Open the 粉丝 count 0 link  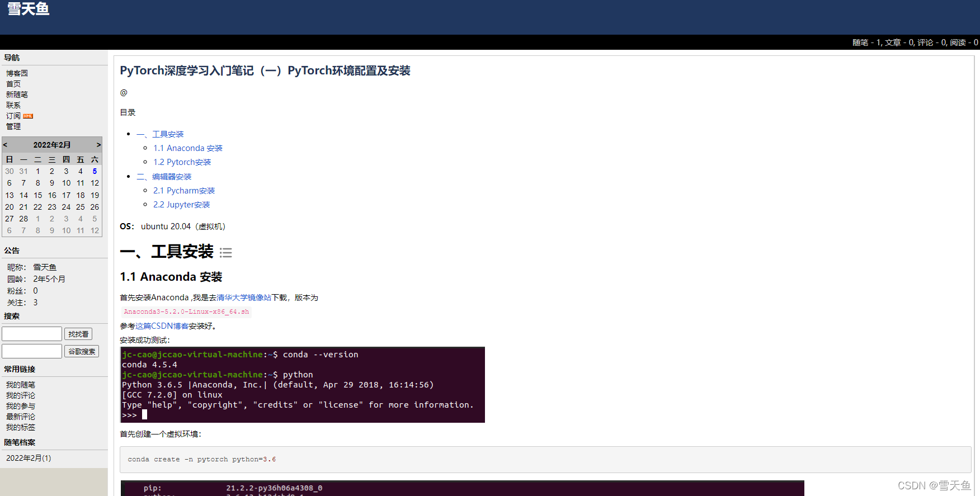coord(35,291)
